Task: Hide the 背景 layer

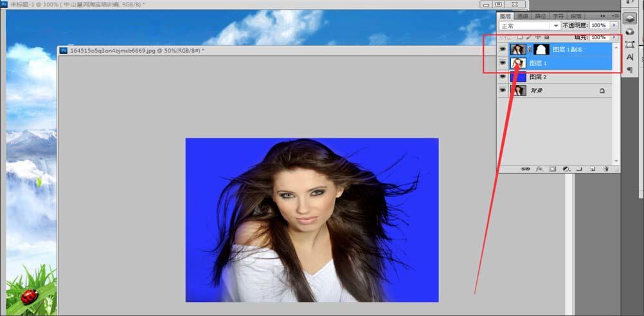Action: pyautogui.click(x=503, y=91)
